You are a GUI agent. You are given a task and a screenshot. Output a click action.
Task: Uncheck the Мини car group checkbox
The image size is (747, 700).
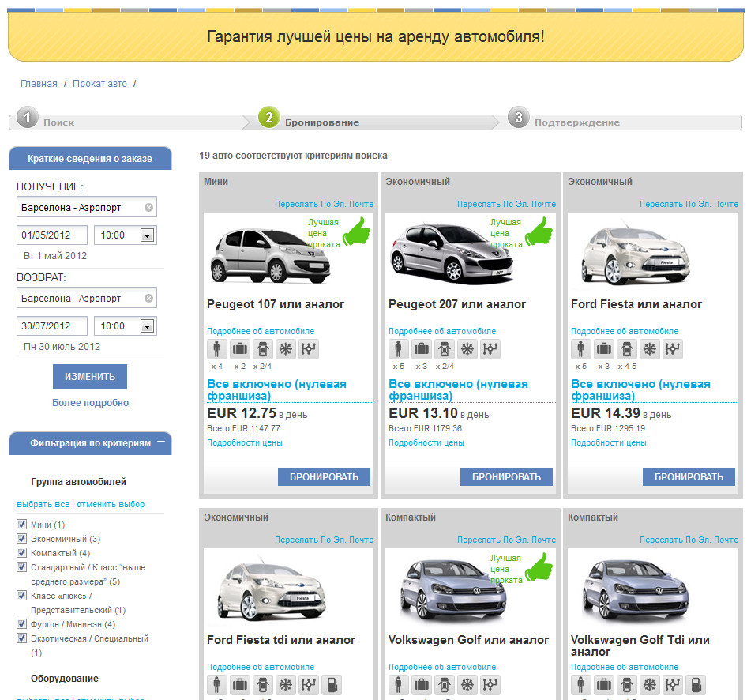(21, 525)
